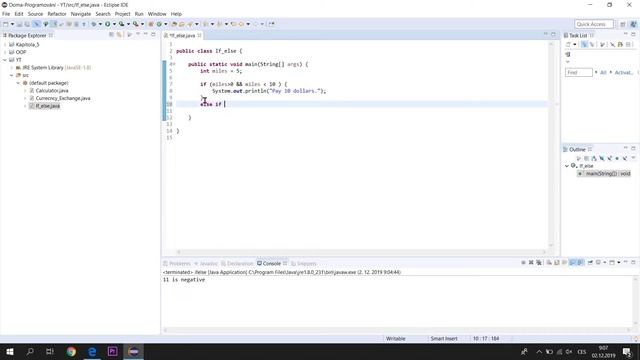The height and width of the screenshot is (360, 640).
Task: Click the All link in Task List
Action: (603, 73)
